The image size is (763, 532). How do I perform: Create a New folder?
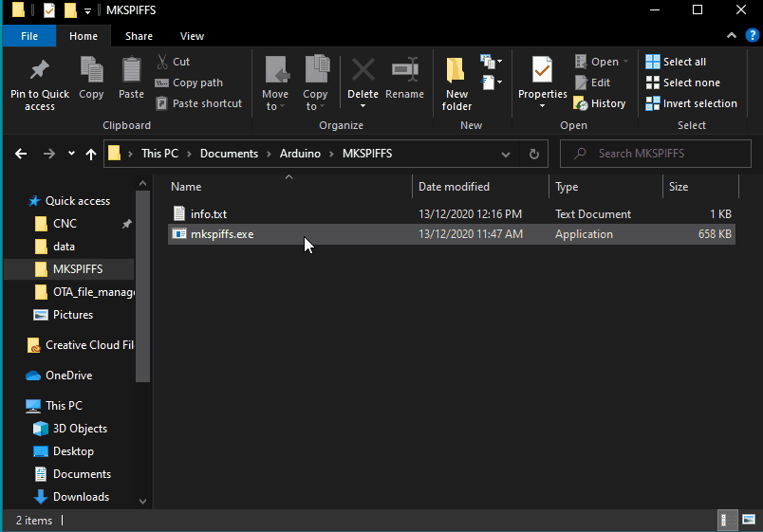coord(456,84)
